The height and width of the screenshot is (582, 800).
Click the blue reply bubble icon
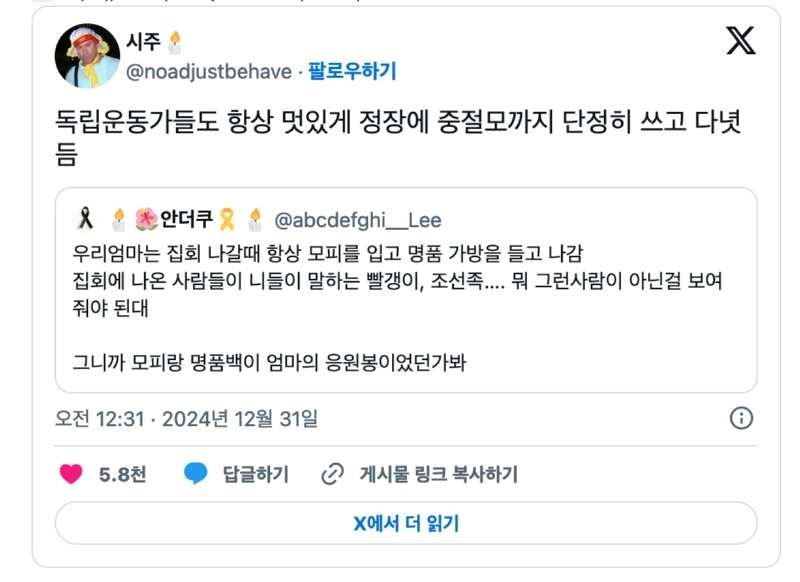click(196, 474)
